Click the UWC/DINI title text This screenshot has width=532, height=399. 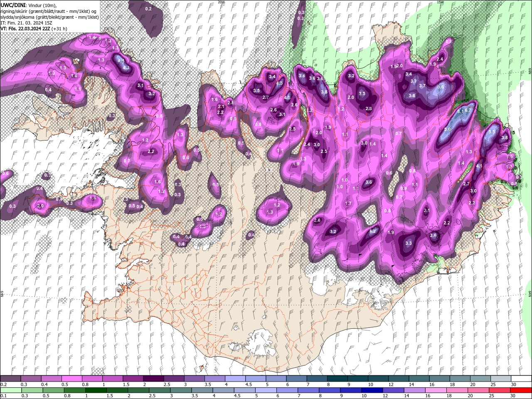[13, 5]
